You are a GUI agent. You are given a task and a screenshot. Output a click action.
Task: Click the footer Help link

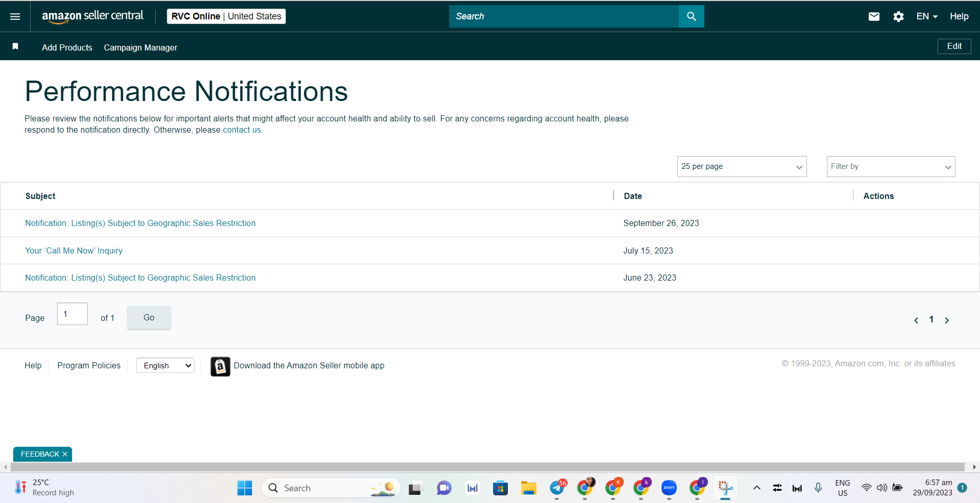(x=33, y=365)
